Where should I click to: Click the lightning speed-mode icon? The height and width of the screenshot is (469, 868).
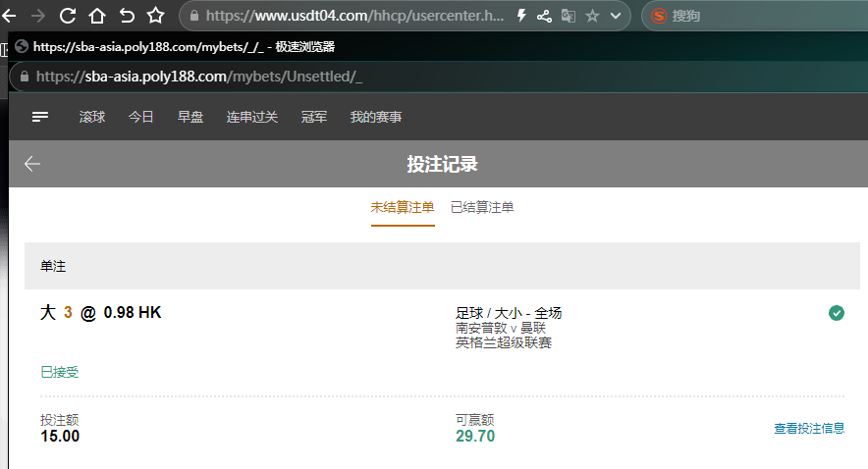click(x=521, y=16)
